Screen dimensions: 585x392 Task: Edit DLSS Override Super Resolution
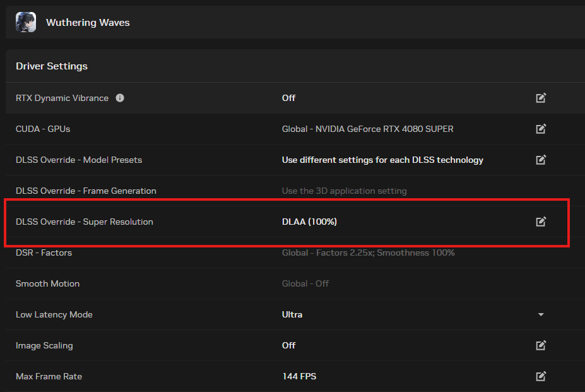click(x=541, y=222)
